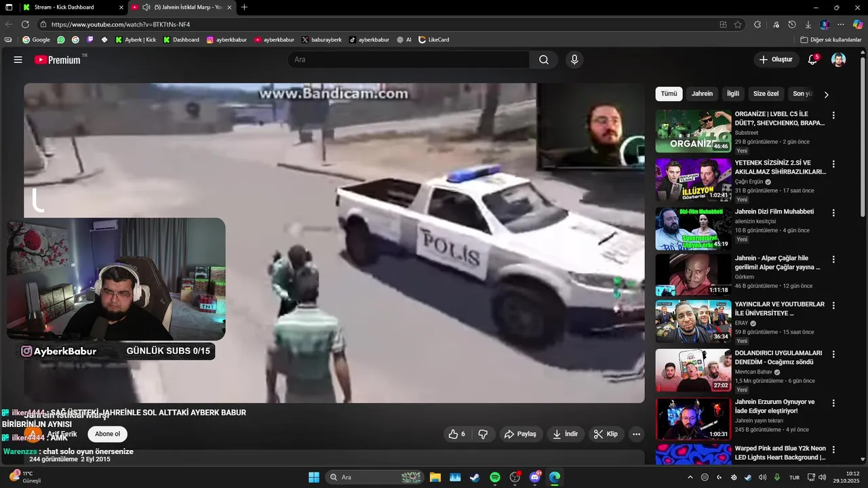
Task: Add this page to favorites star
Action: tap(738, 24)
